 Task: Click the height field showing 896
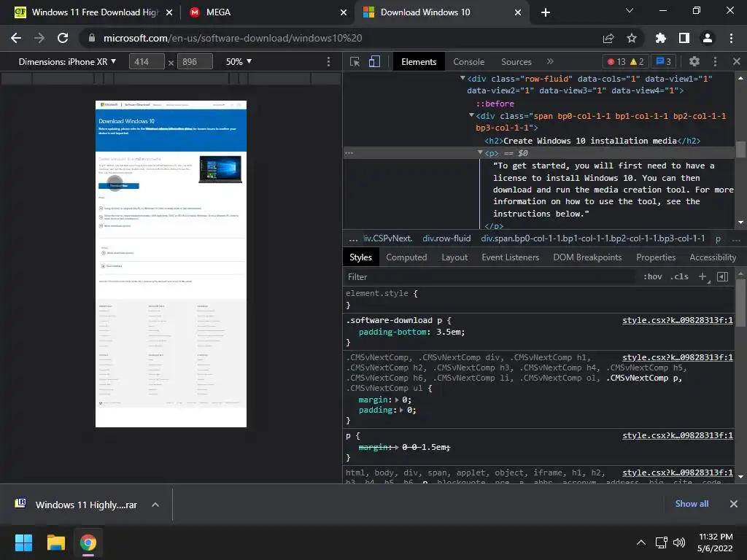coord(195,61)
